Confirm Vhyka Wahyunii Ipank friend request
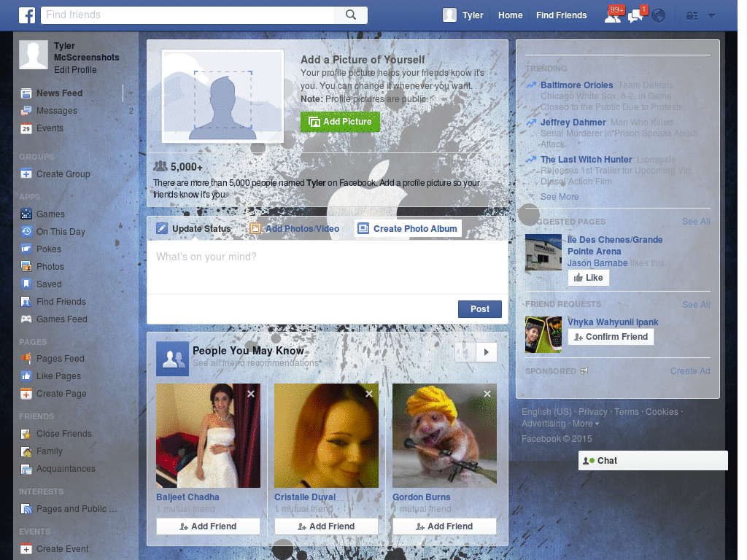 coord(611,337)
